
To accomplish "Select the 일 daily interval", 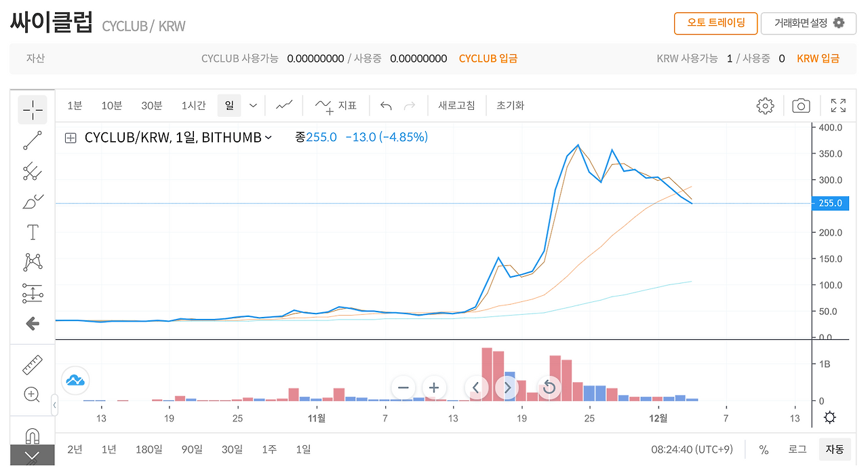I will tap(229, 105).
